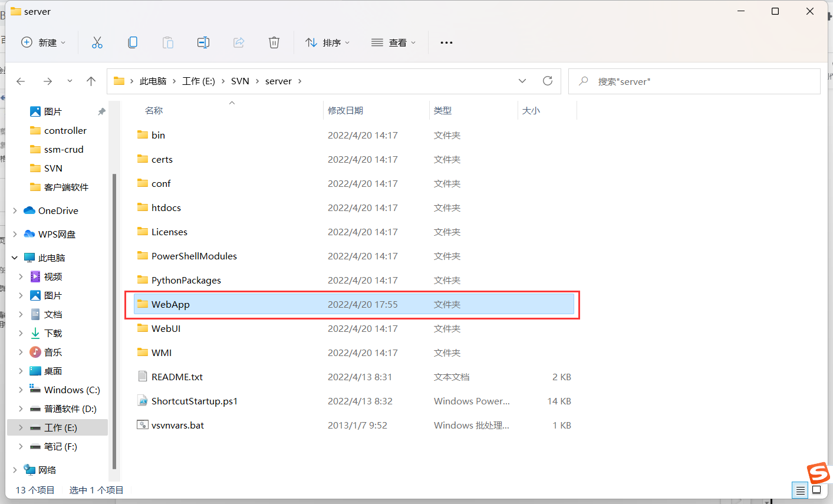Click the Paste clipboard icon
833x504 pixels.
point(168,42)
